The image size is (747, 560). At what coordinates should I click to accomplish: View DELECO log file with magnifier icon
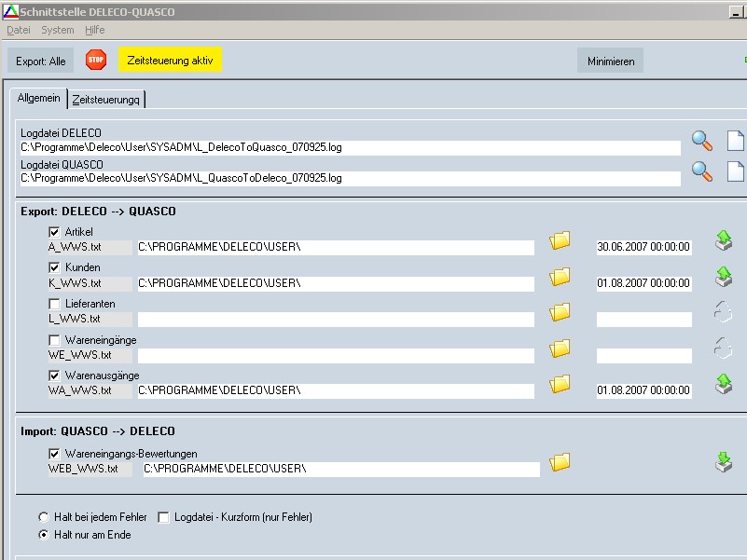701,141
